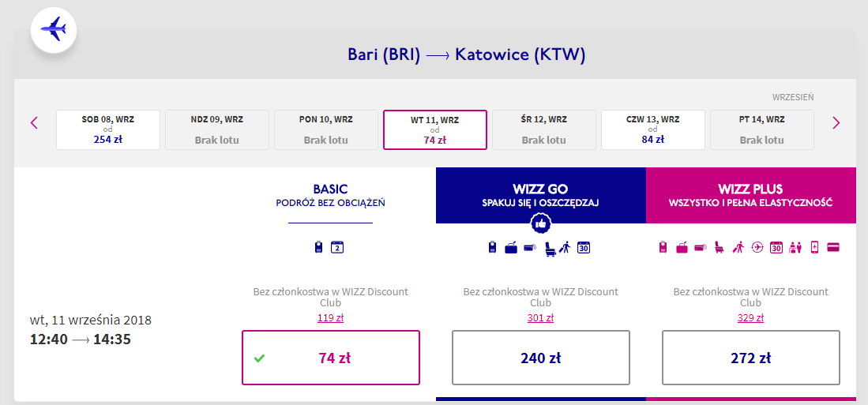Click the 119 zł non-member Basic price
Image resolution: width=868 pixels, height=405 pixels.
pyautogui.click(x=331, y=318)
